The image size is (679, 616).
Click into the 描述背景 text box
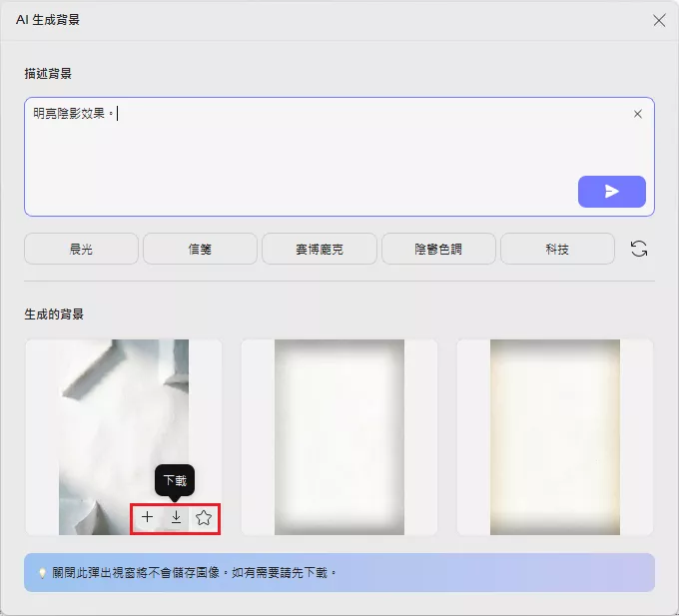pos(339,157)
